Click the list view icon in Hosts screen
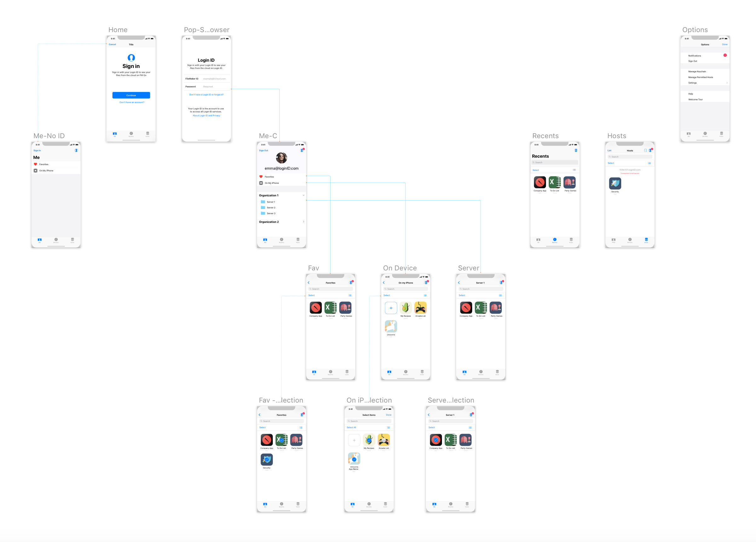The height and width of the screenshot is (542, 756). pyautogui.click(x=649, y=163)
